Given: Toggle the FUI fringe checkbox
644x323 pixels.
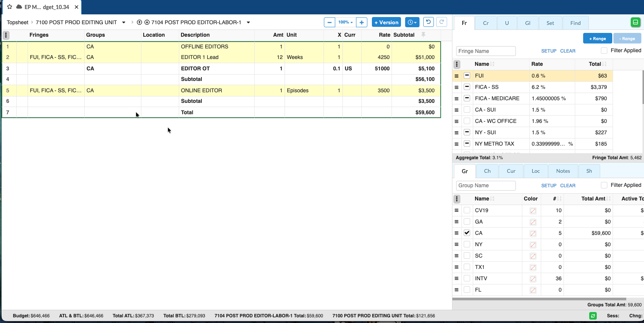Looking at the screenshot, I should [467, 75].
